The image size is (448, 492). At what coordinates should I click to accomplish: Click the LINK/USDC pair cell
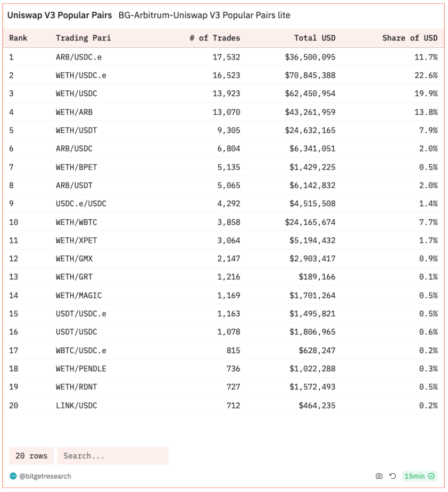click(x=76, y=405)
